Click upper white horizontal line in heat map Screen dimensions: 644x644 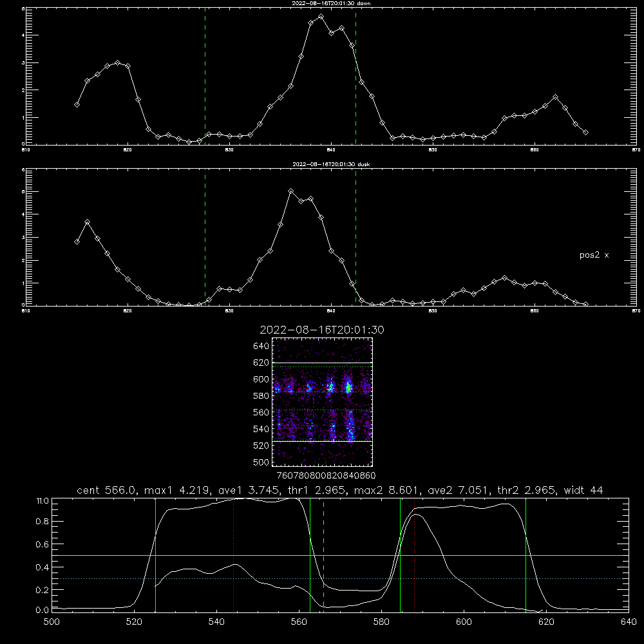[x=323, y=363]
